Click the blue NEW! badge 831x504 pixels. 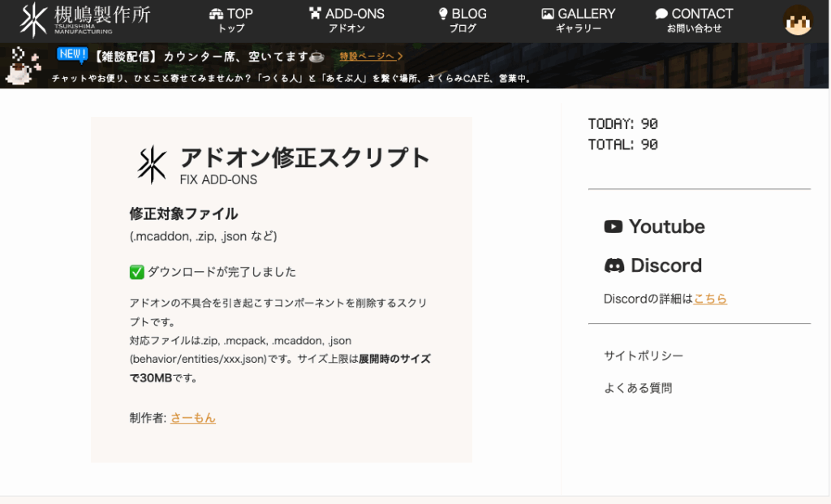pyautogui.click(x=71, y=55)
